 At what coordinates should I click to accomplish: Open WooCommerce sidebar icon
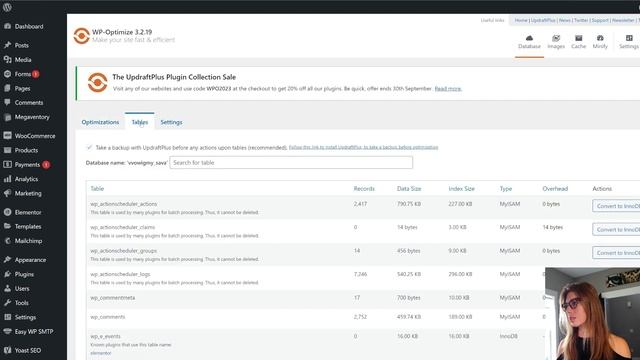click(x=7, y=136)
